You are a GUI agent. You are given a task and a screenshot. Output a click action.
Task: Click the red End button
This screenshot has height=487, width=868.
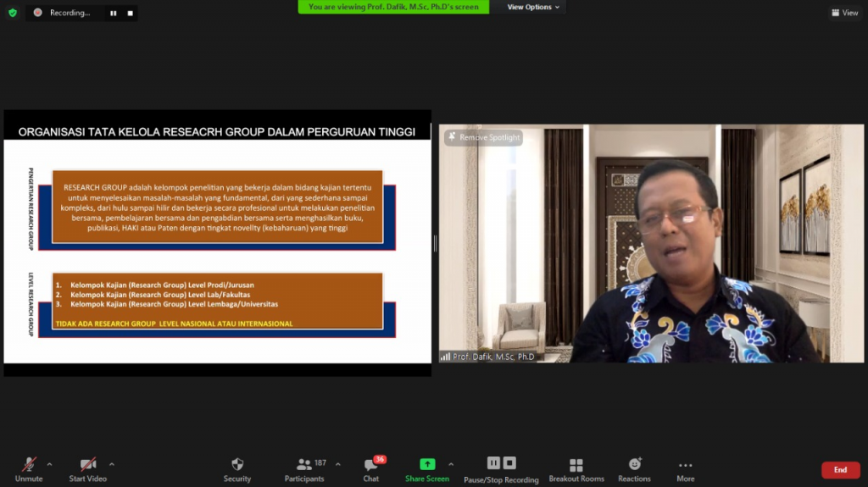[x=840, y=469]
